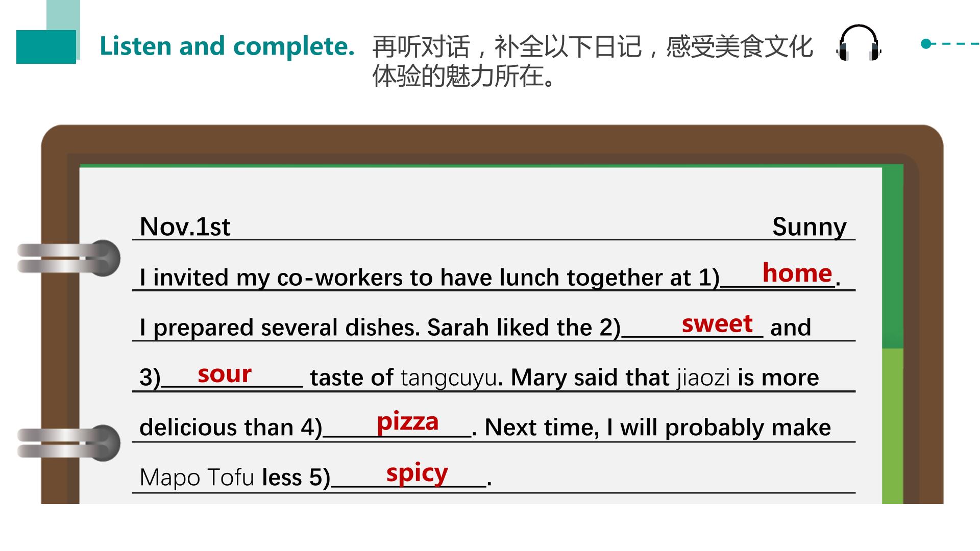
Task: Click the dark green bookmark tab on notebook
Action: (892, 257)
